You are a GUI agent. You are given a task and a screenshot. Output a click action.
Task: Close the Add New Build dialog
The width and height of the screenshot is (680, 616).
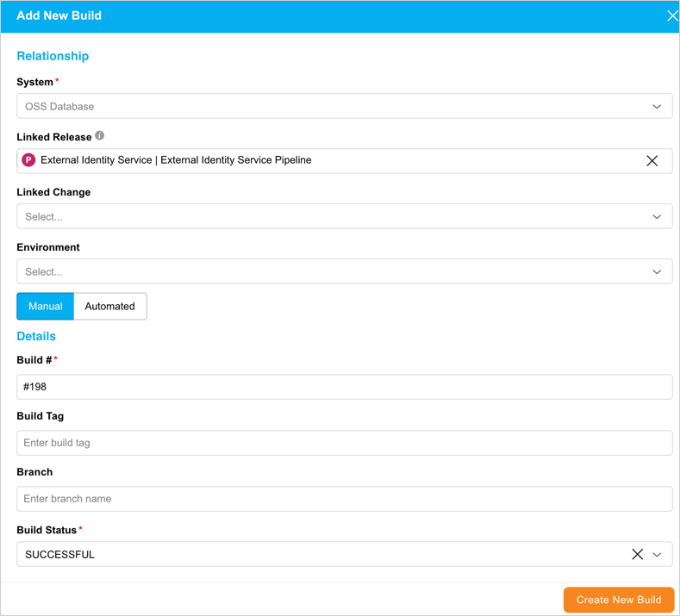[671, 16]
